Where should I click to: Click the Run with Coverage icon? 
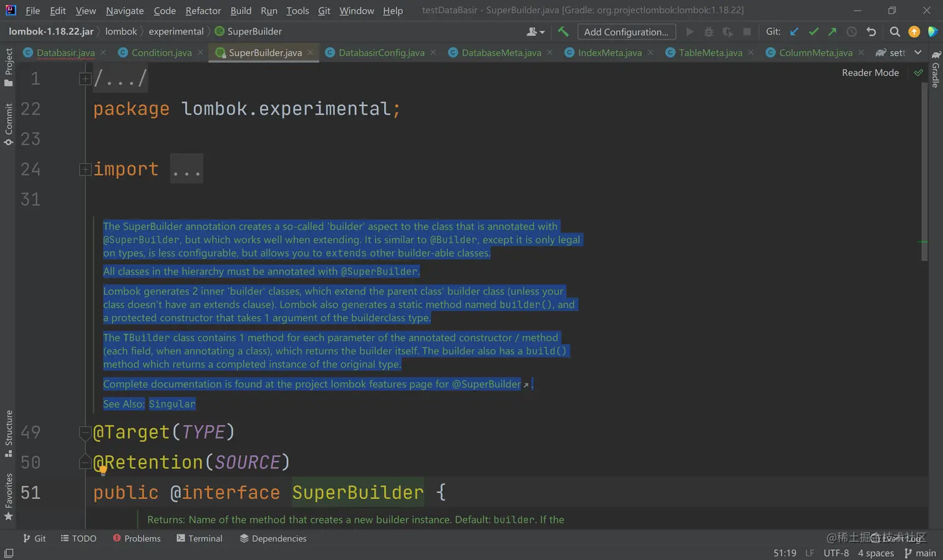click(x=727, y=32)
